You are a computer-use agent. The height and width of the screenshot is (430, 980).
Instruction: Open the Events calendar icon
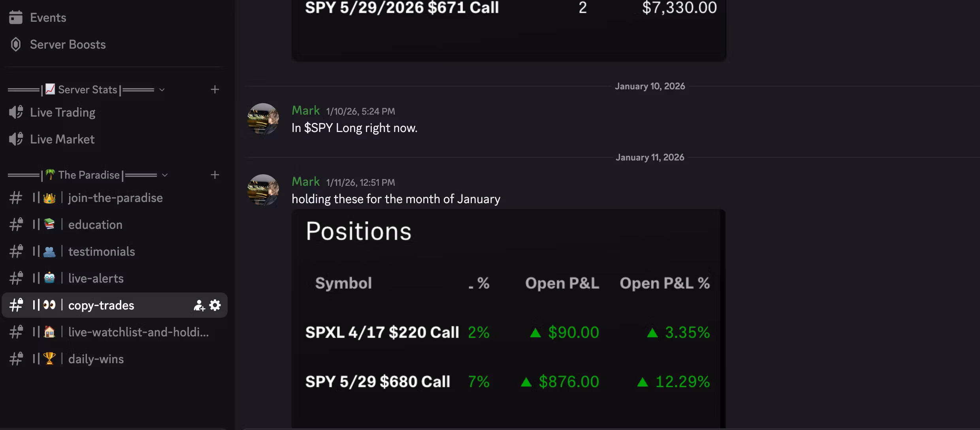16,17
